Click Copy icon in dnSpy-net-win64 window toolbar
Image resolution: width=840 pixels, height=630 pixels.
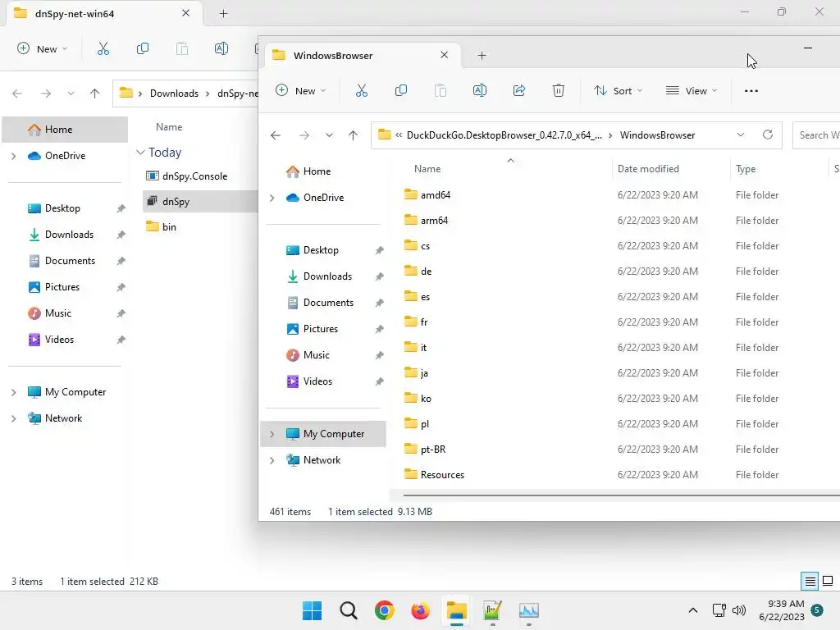point(143,48)
